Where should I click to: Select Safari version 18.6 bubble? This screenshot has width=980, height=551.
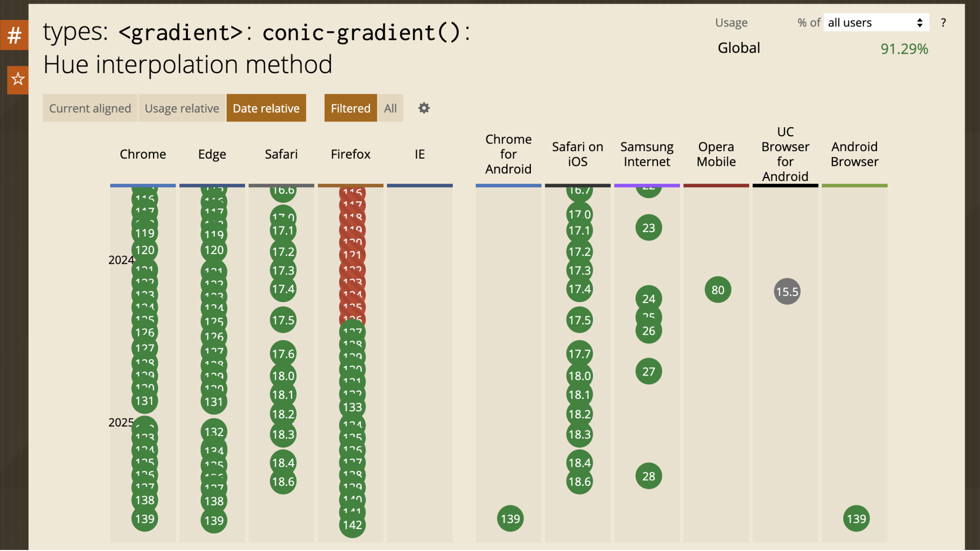(x=283, y=482)
